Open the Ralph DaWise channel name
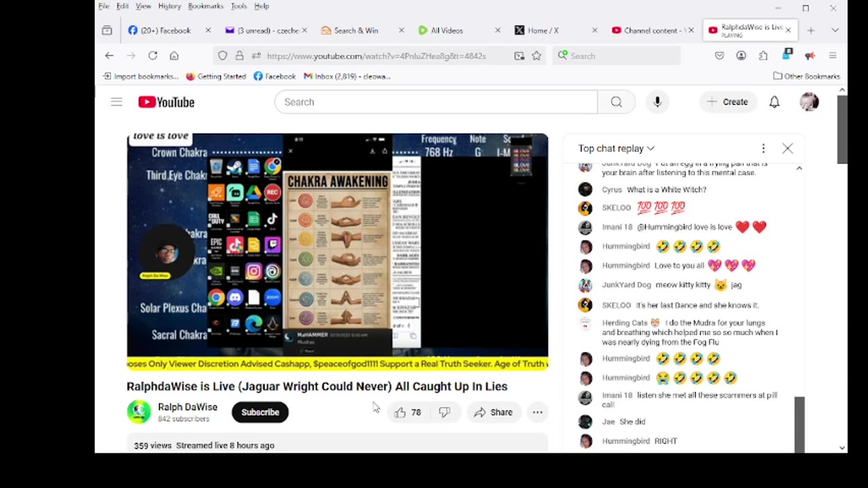Image resolution: width=868 pixels, height=488 pixels. pos(188,407)
